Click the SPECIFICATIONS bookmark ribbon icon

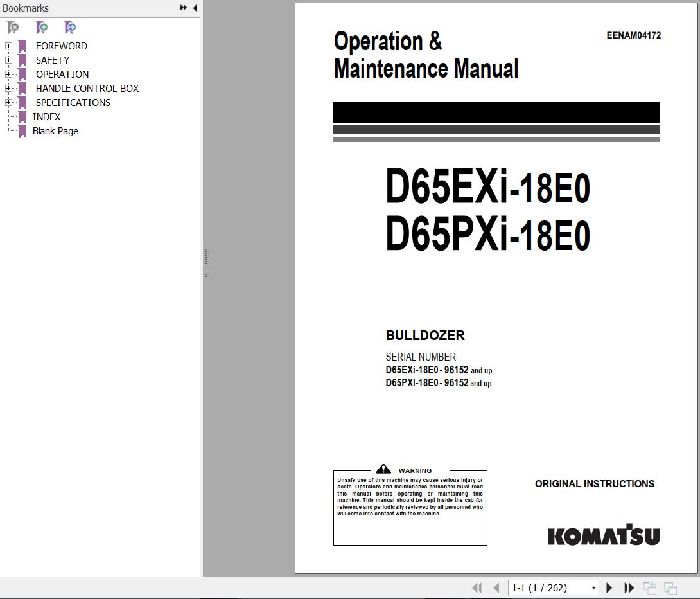coord(22,102)
